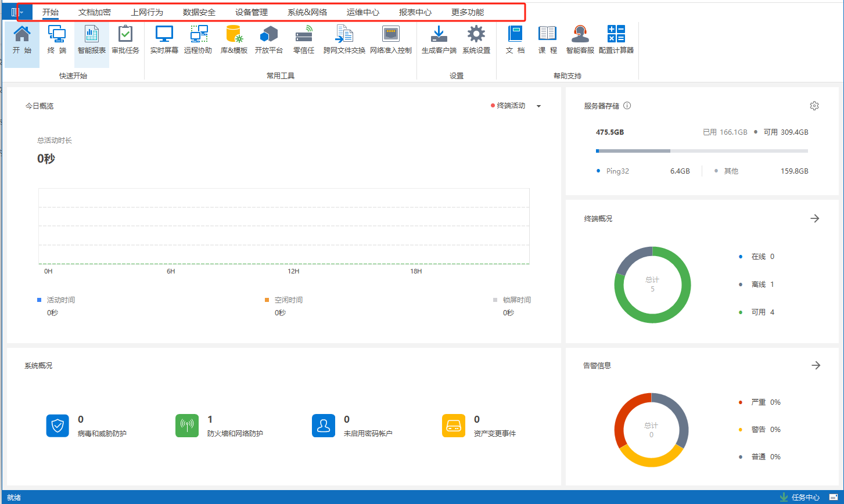This screenshot has width=844, height=504.
Task: Click the 服务器存储 settings gear
Action: [x=814, y=106]
